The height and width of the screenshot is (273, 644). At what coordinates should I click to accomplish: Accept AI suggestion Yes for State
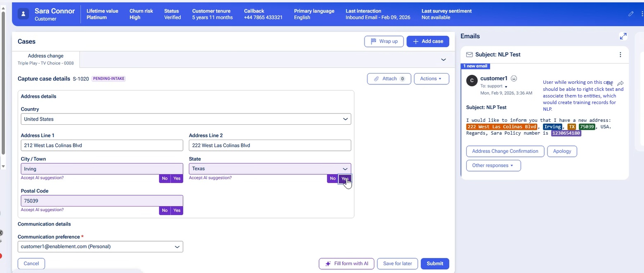(345, 178)
